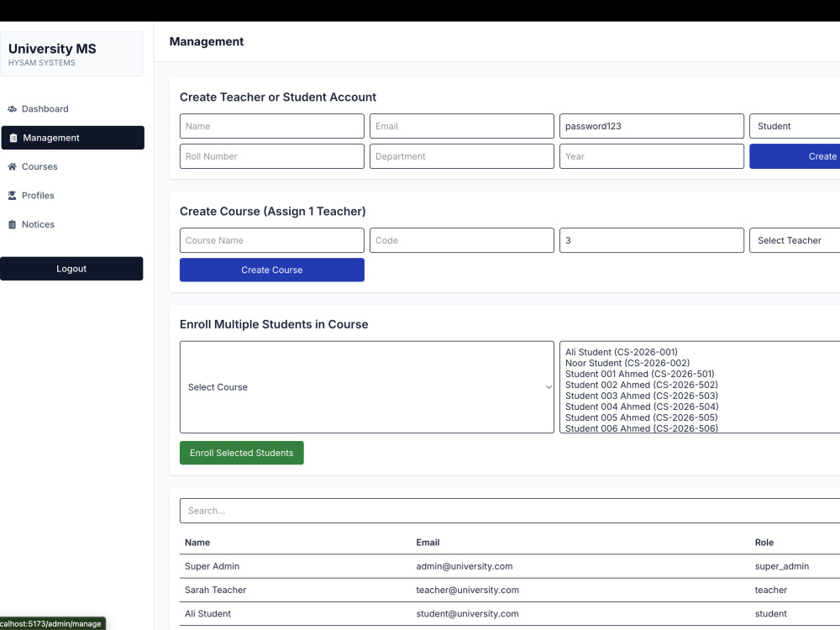Select Student 003 Ahmed (CS-2026-503)

tap(641, 396)
